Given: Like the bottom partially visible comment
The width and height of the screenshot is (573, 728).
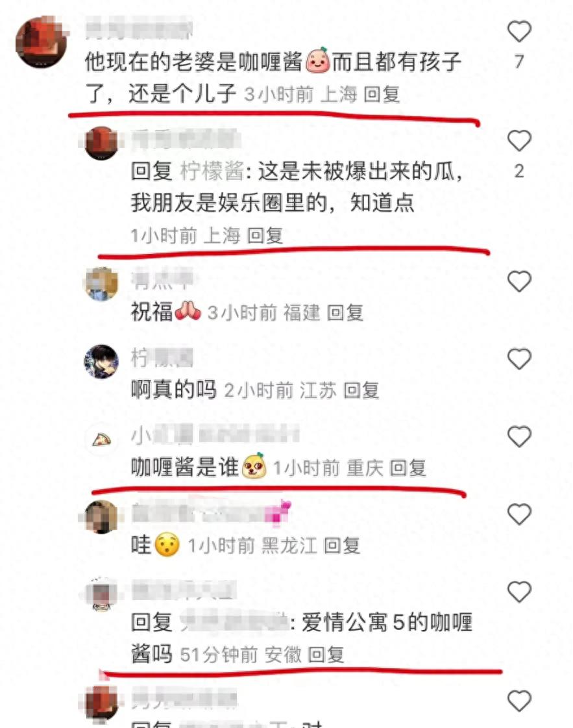Looking at the screenshot, I should tap(518, 701).
